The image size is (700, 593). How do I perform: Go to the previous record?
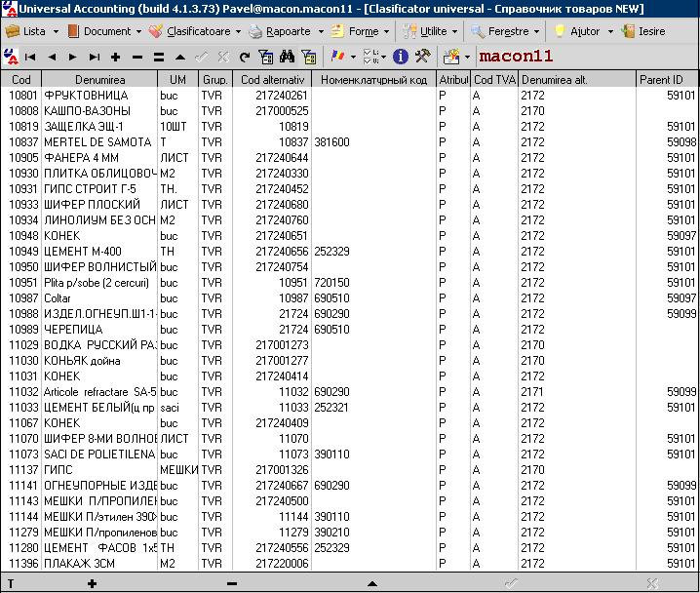pos(52,58)
